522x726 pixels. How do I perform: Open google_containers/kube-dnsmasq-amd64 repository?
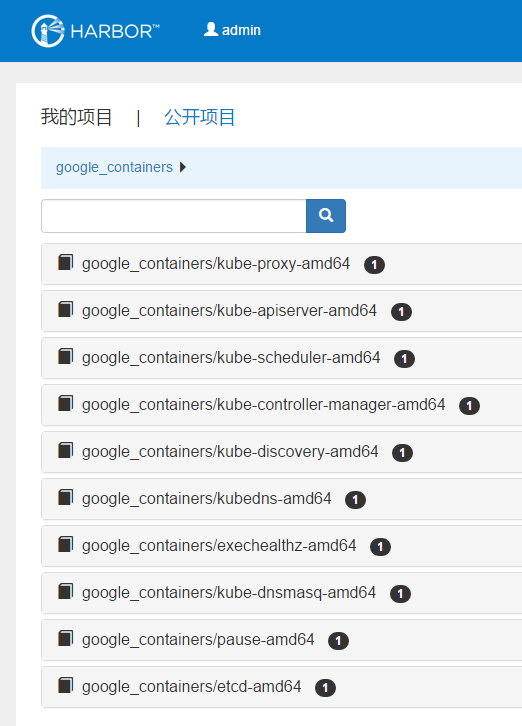point(229,593)
